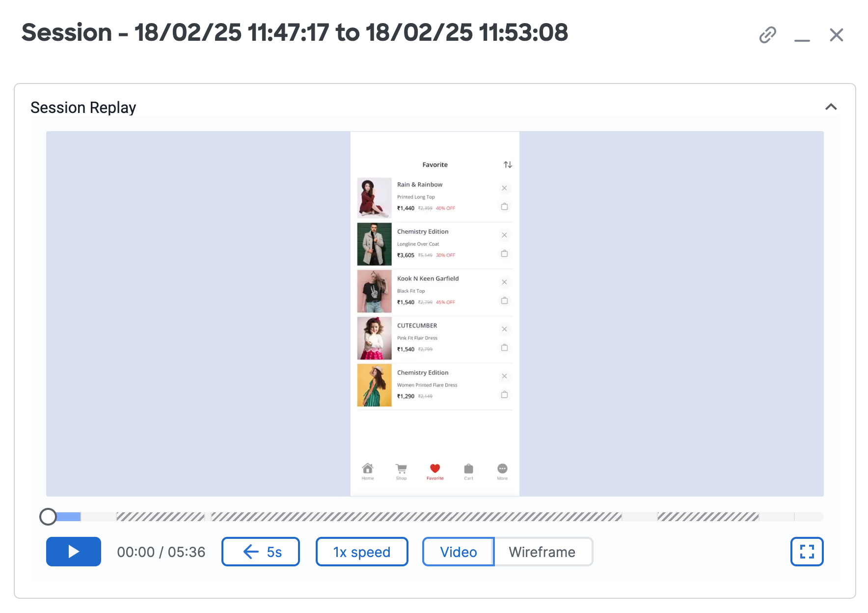The image size is (868, 613).
Task: Collapse the Session Replay panel
Action: pyautogui.click(x=831, y=107)
